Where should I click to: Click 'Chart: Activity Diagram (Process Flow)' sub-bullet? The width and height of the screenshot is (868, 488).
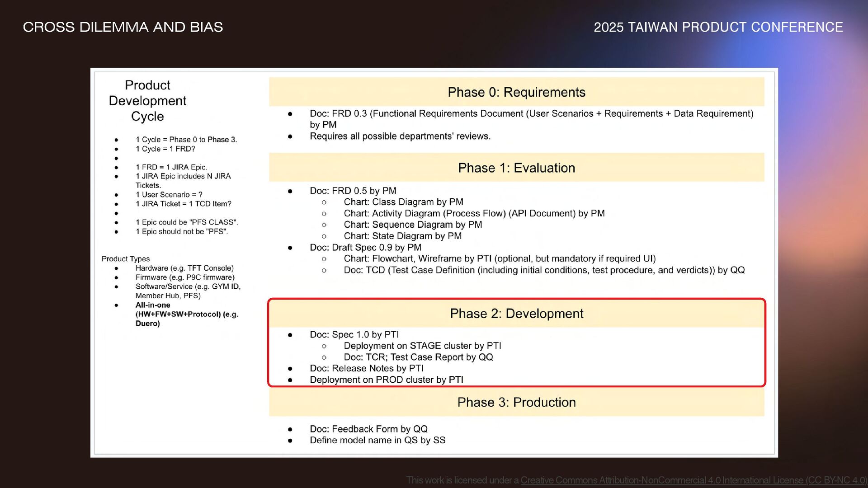point(474,213)
